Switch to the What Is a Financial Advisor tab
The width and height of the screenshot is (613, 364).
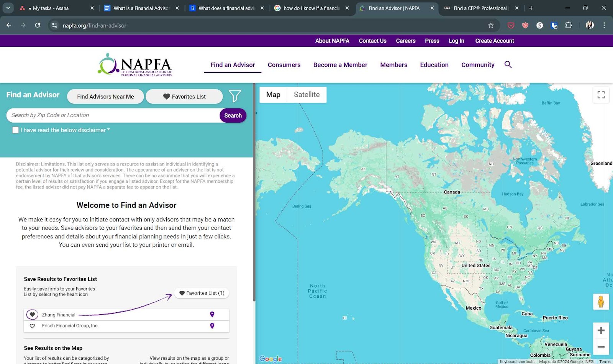[x=141, y=8]
